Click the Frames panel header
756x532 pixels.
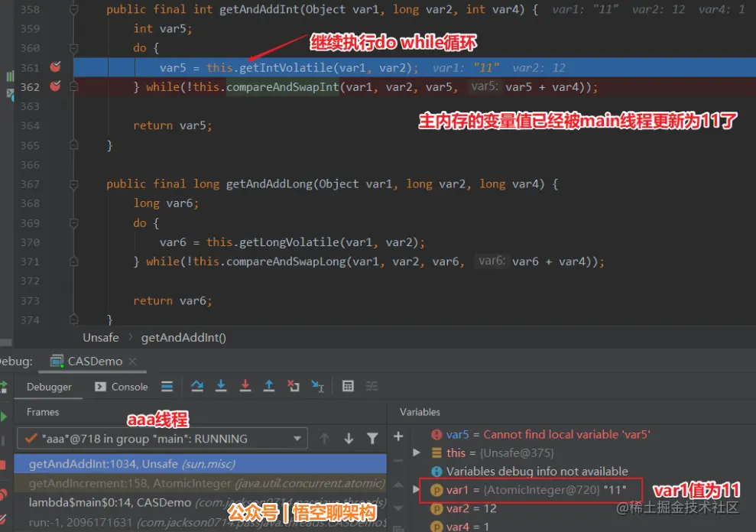(x=43, y=412)
